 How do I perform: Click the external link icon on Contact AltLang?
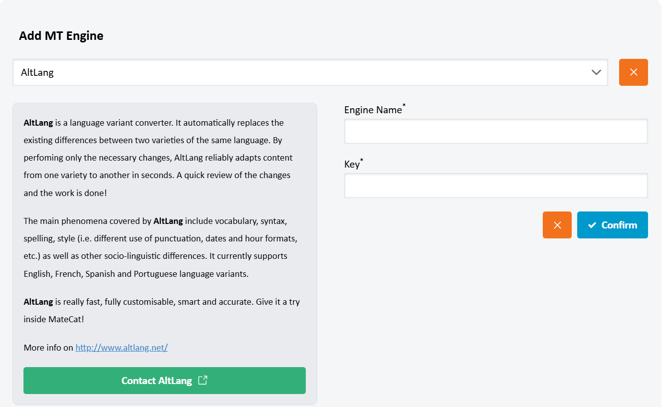pos(203,380)
